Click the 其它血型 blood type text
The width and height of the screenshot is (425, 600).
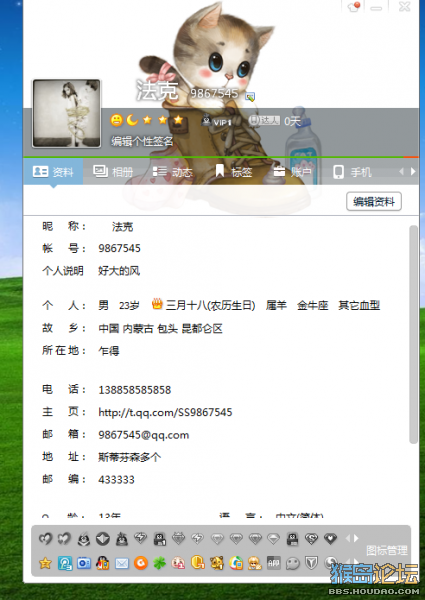pos(359,305)
